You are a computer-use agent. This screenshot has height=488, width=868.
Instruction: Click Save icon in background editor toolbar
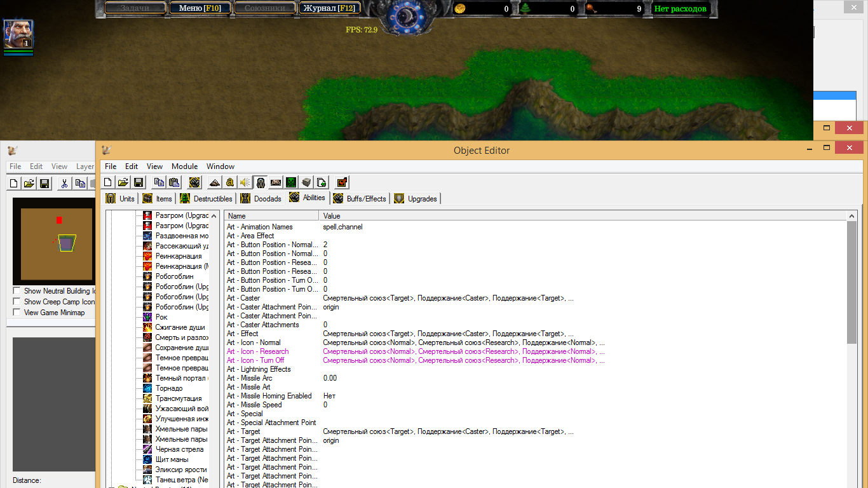pyautogui.click(x=44, y=184)
